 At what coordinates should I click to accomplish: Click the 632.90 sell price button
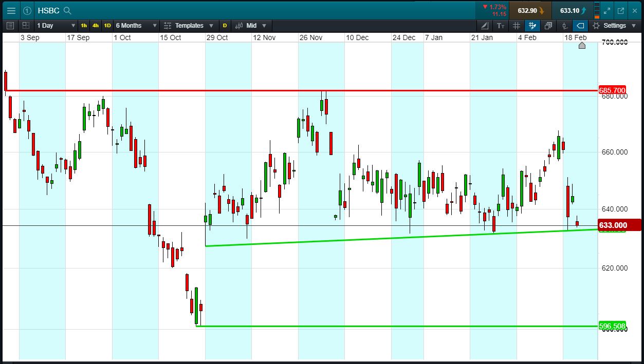click(x=531, y=10)
